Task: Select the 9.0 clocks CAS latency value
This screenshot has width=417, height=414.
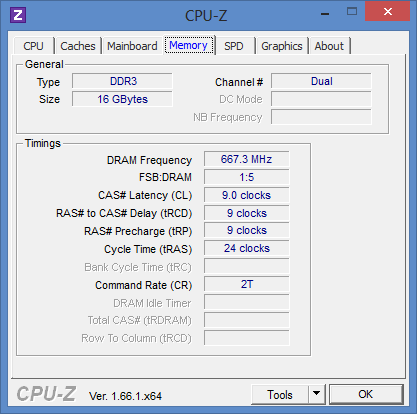Action: tap(247, 195)
